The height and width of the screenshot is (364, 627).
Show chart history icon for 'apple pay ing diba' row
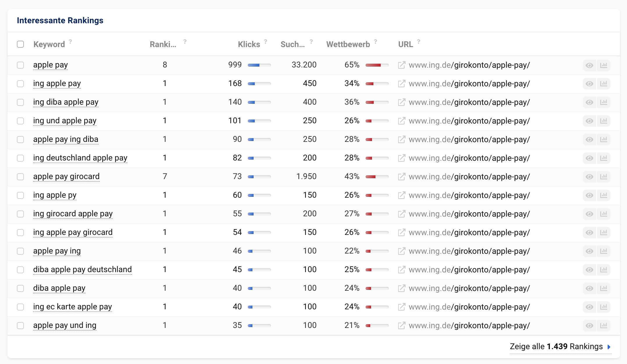tap(604, 140)
